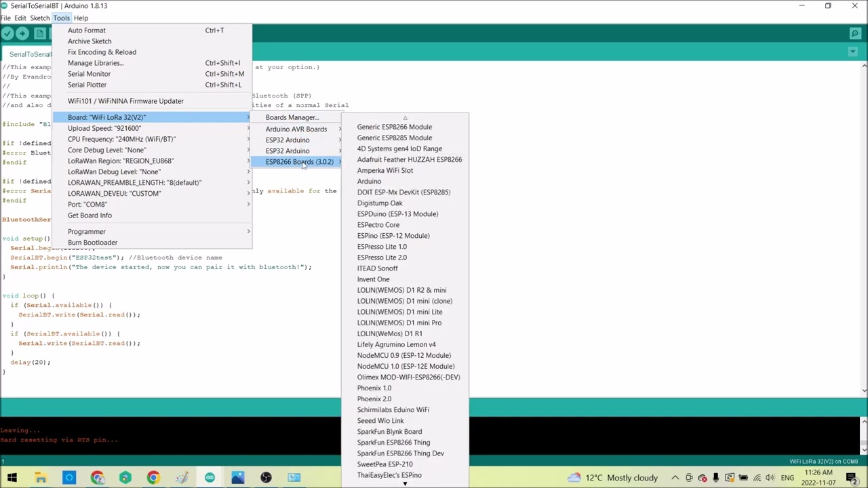Expand the LORAWAN_PREAMBLE_LENGTH submenu
The image size is (868, 488).
(153, 182)
